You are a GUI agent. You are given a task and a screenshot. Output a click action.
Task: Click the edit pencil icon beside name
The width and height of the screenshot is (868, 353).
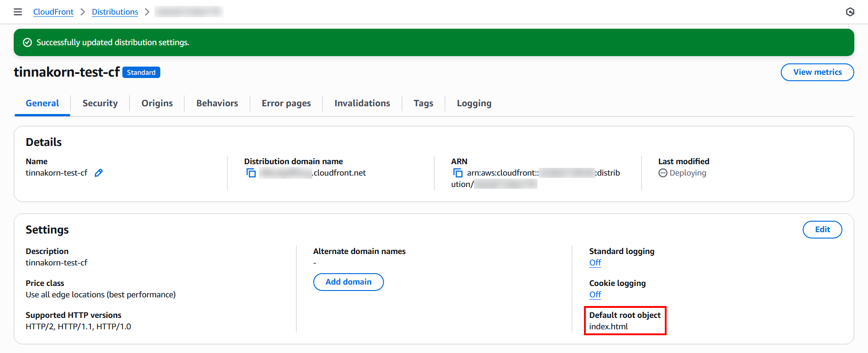coord(99,173)
